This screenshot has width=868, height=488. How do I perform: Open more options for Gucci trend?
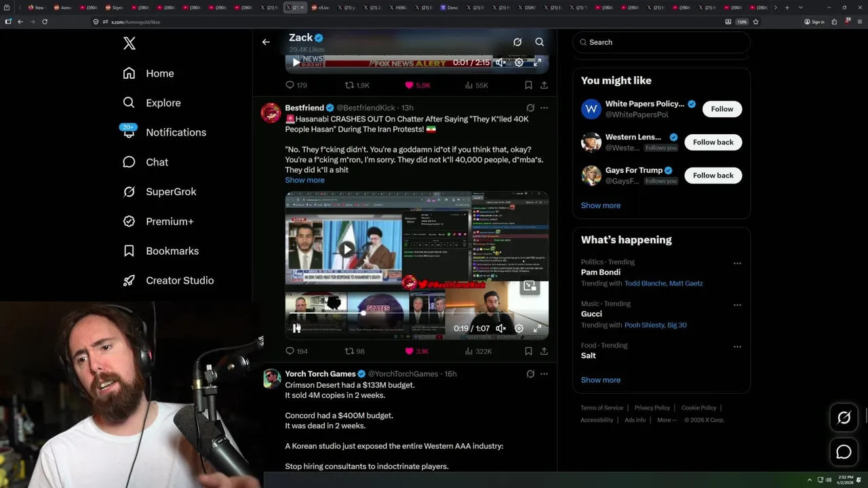point(737,305)
